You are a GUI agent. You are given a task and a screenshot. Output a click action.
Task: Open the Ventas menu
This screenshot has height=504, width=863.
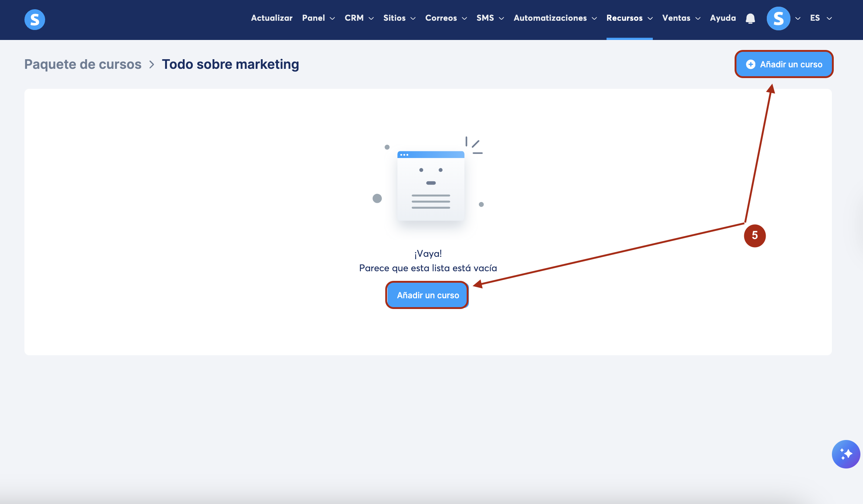point(681,18)
